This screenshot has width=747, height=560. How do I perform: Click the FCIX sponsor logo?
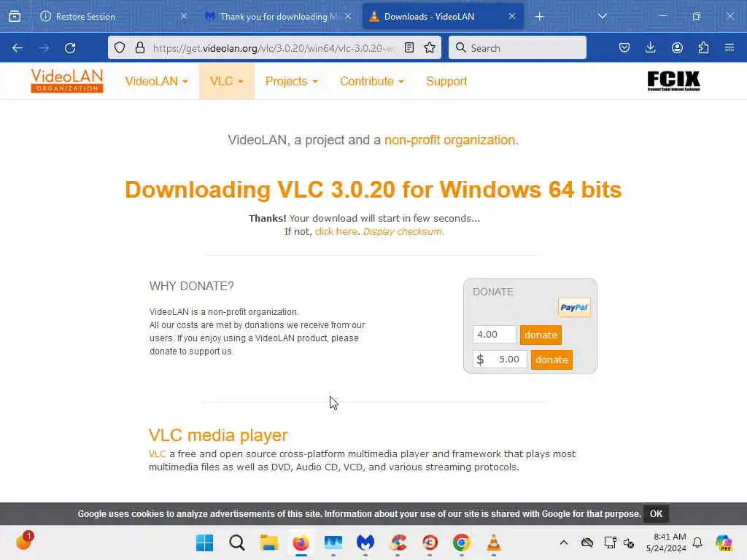[x=673, y=80]
